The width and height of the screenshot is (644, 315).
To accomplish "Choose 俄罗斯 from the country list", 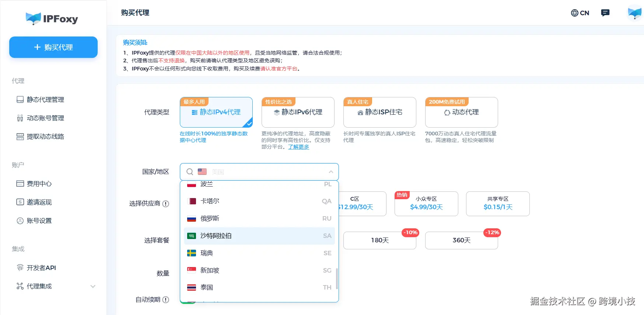I will pyautogui.click(x=259, y=218).
